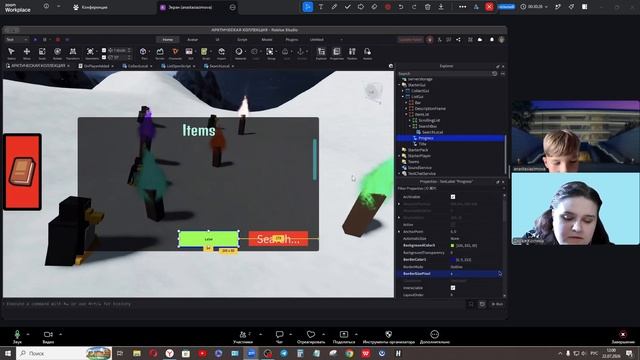Click the teal scrollbar in Items frame
640x360 pixels.
[315, 160]
